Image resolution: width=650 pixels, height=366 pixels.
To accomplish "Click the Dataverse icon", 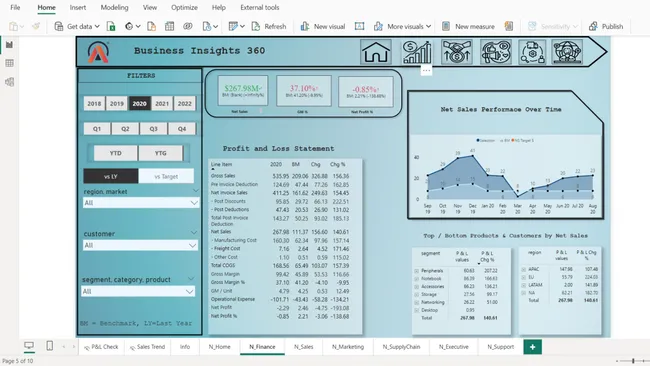I will pyautogui.click(x=188, y=27).
